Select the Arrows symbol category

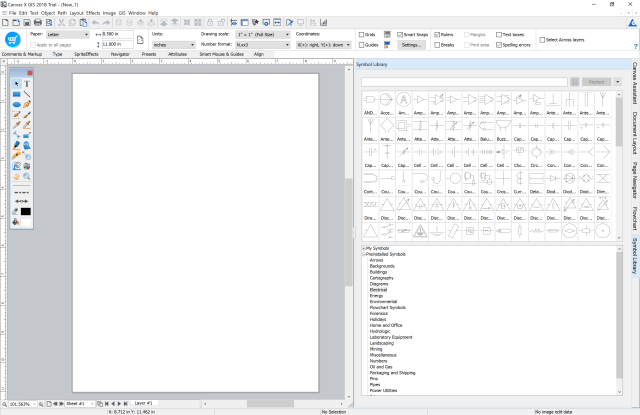[376, 260]
